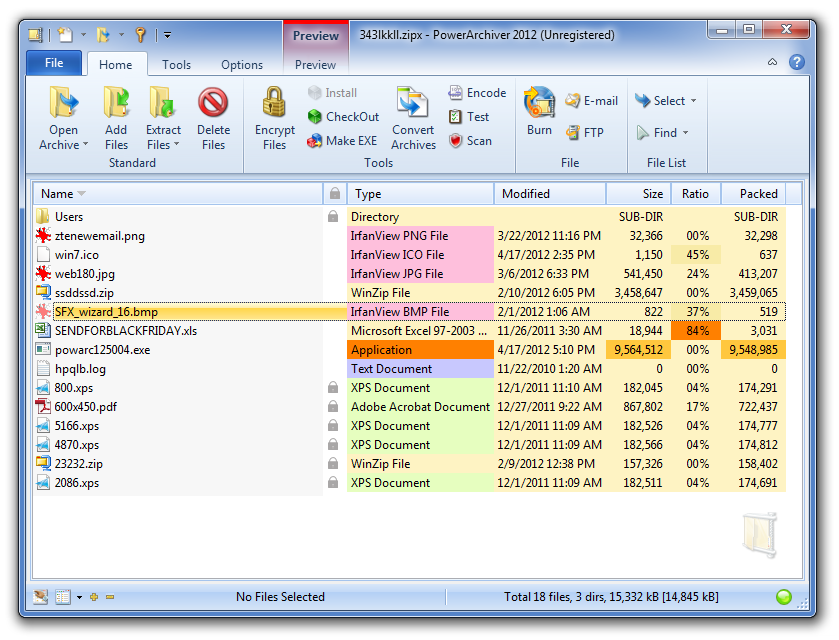Open the customize quick access toolbar dropdown
839x640 pixels.
[x=167, y=35]
